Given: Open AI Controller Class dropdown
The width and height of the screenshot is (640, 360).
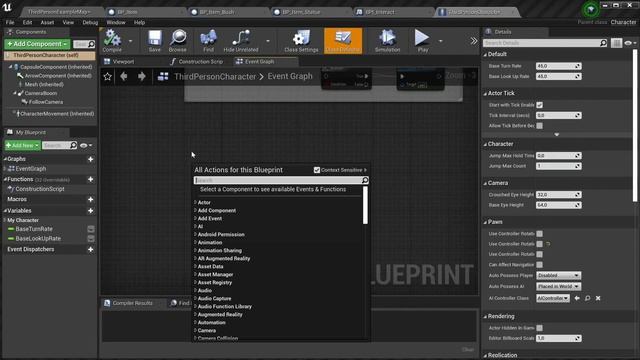Looking at the screenshot, I should click(x=553, y=298).
